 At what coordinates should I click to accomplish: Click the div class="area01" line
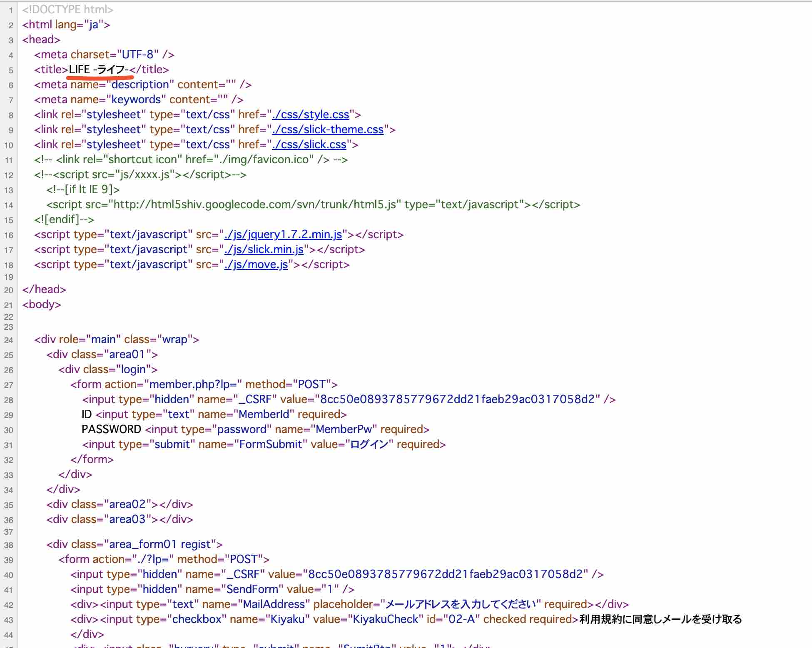click(x=102, y=354)
